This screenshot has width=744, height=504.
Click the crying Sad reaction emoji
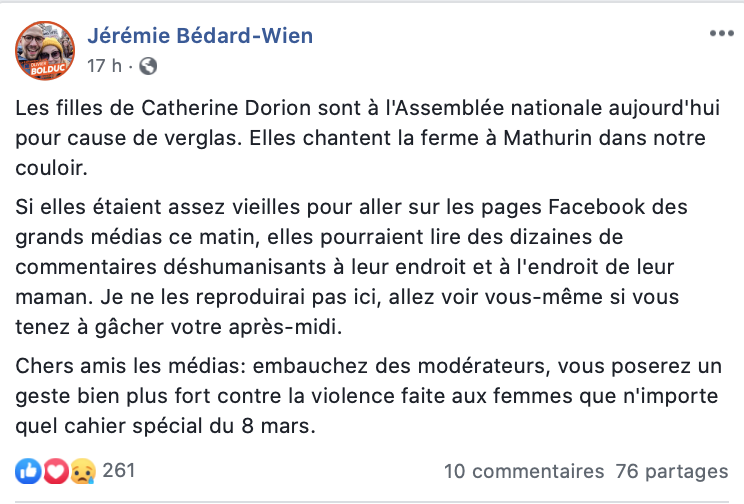[x=83, y=471]
